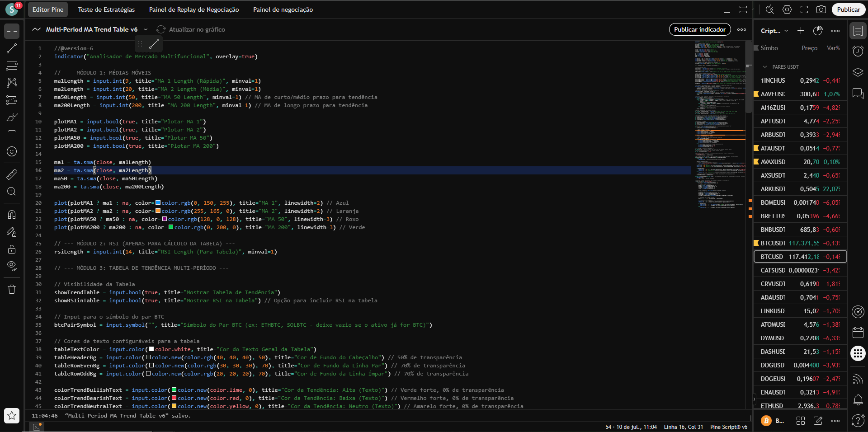The height and width of the screenshot is (432, 868).
Task: Open Painel de negociação tab
Action: click(283, 9)
